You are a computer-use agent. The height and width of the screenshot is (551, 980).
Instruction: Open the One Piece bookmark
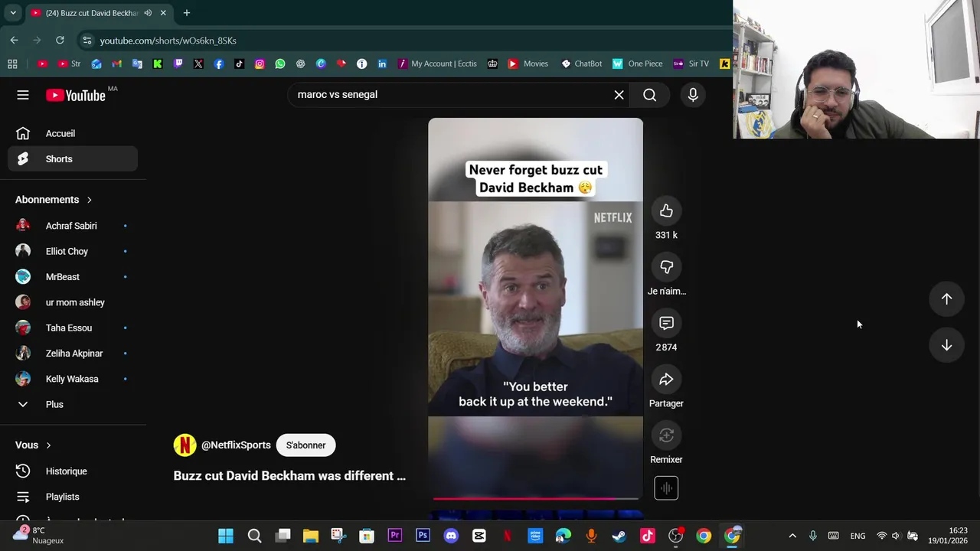(638, 64)
